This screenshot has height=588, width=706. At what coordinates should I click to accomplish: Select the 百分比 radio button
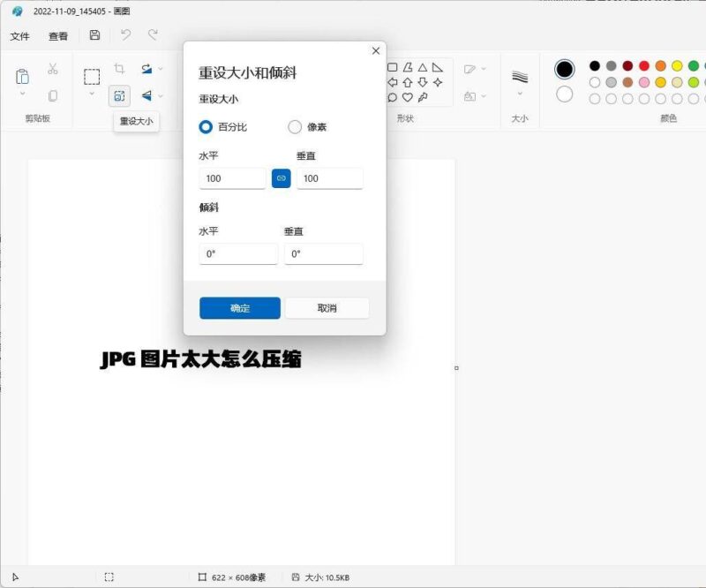coord(204,127)
